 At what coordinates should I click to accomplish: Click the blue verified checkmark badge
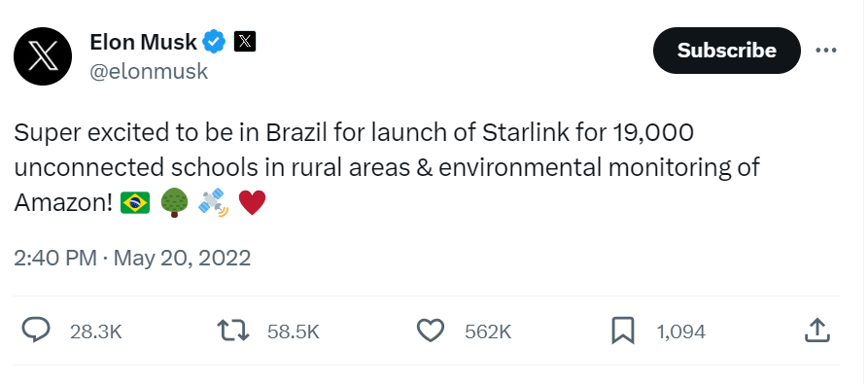[214, 42]
